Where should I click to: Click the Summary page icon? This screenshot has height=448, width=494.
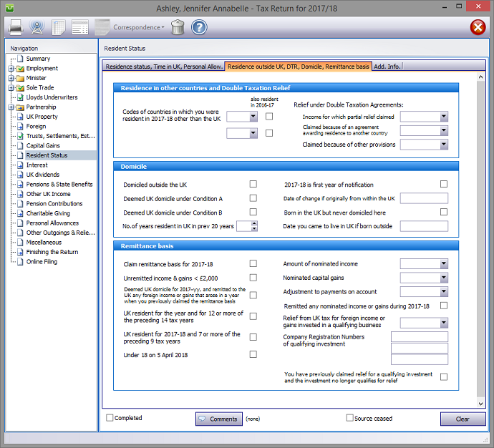[20, 59]
